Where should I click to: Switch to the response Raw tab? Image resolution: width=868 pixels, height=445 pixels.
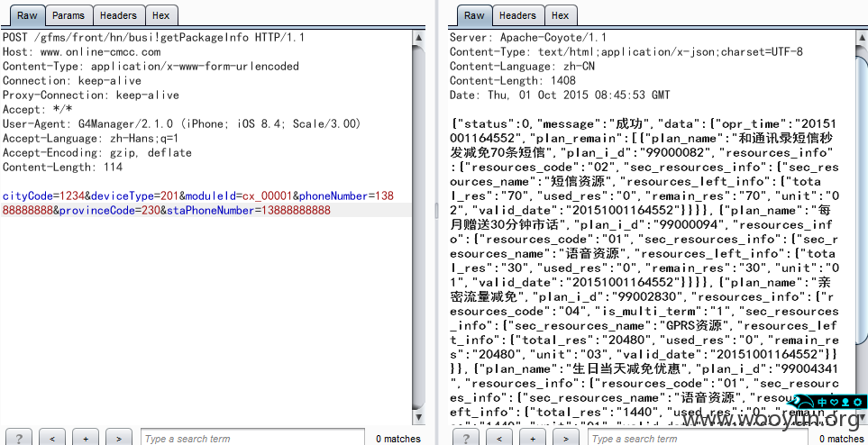click(x=474, y=15)
